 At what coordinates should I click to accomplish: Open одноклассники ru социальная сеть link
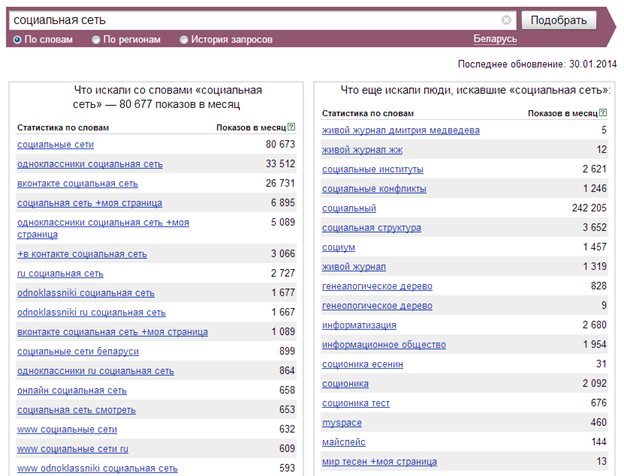pyautogui.click(x=96, y=371)
